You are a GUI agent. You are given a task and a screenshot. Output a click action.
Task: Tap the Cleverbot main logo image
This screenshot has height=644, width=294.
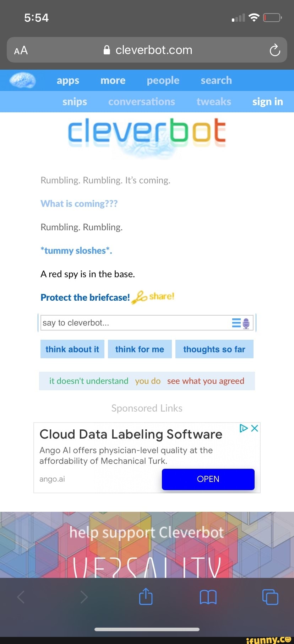pos(147,137)
